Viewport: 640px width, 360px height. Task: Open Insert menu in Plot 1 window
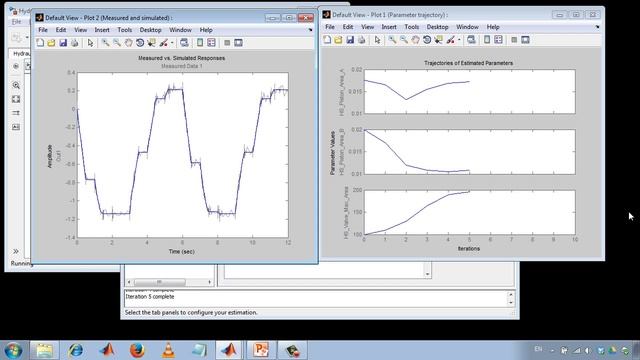(x=389, y=27)
